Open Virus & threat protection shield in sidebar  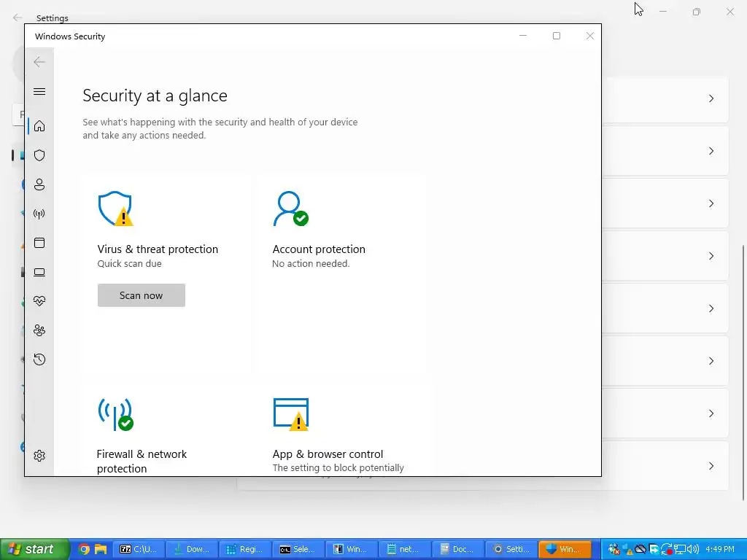point(39,155)
